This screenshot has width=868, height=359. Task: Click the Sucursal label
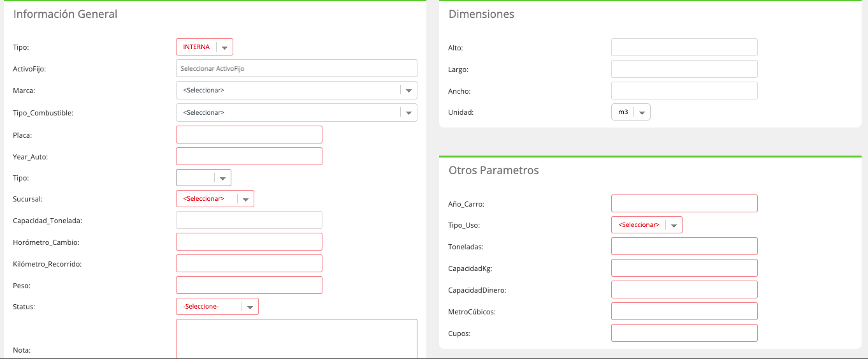click(27, 199)
